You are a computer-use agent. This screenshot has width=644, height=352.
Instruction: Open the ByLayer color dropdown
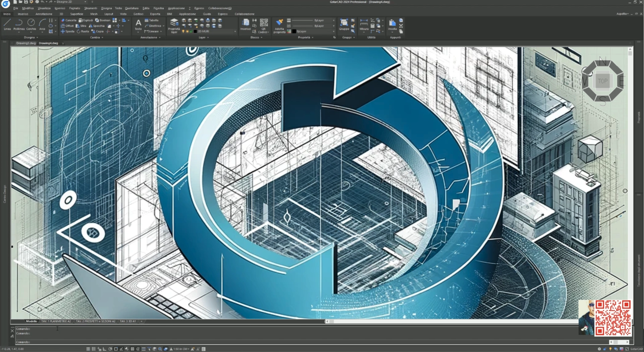333,32
